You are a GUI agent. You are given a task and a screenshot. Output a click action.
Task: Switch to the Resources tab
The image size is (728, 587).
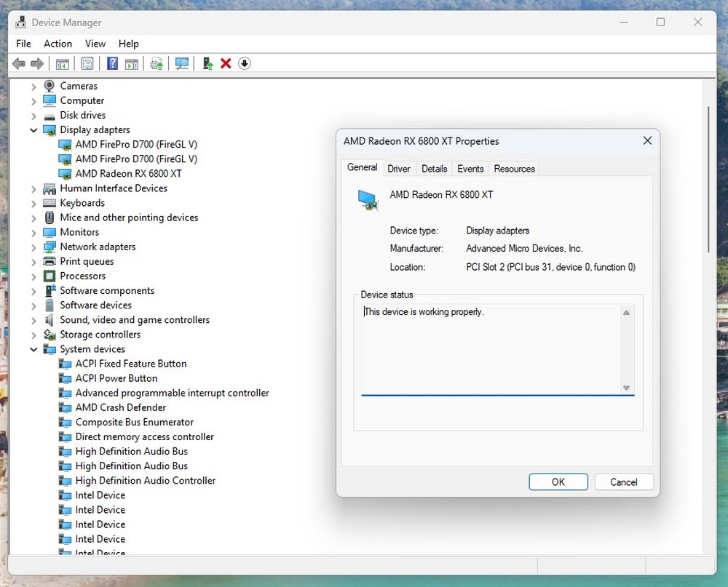click(x=514, y=169)
